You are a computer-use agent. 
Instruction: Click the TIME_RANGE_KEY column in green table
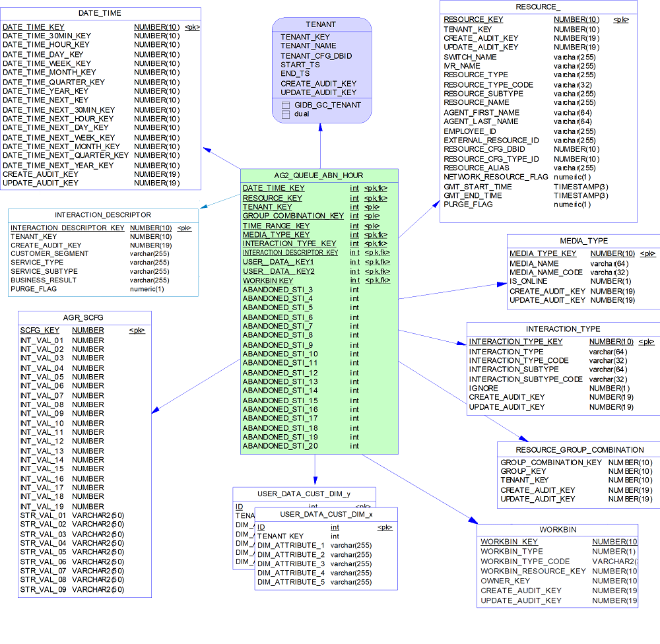click(276, 226)
